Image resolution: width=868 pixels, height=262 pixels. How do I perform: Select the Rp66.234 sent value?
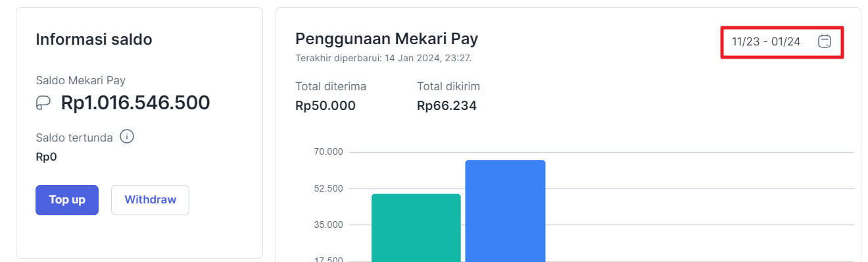point(446,105)
